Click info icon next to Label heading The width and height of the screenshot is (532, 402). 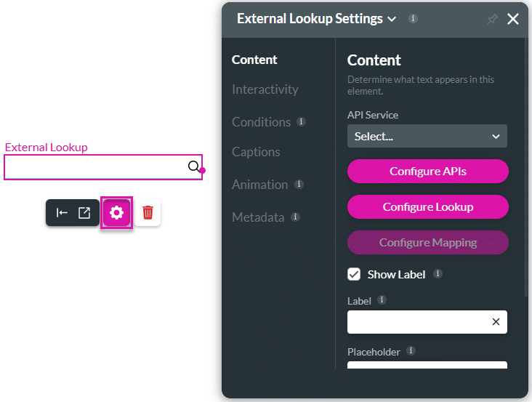(382, 300)
